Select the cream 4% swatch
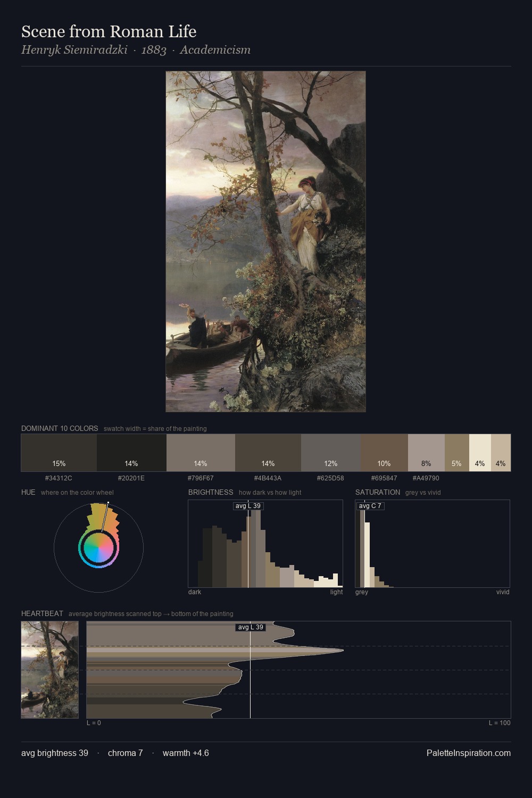This screenshot has height=798, width=532. pos(480,453)
